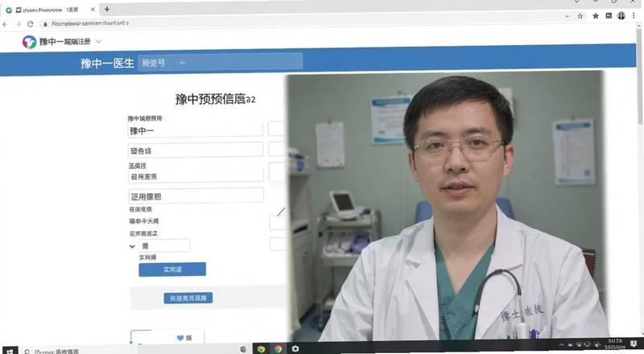Image resolution: width=644 pixels, height=354 pixels.
Task: Open the Windows Start menu
Action: [x=9, y=351]
